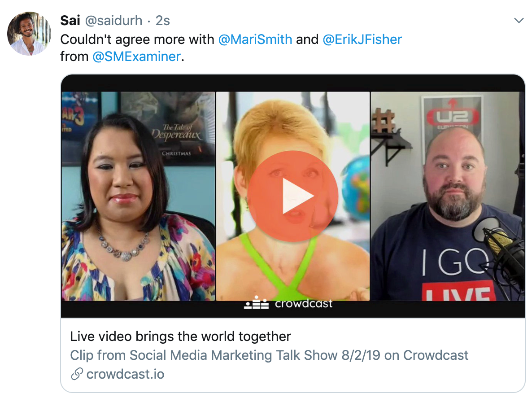Open the tweet options chevron menu
Viewport: 532px width, 402px height.
click(519, 21)
